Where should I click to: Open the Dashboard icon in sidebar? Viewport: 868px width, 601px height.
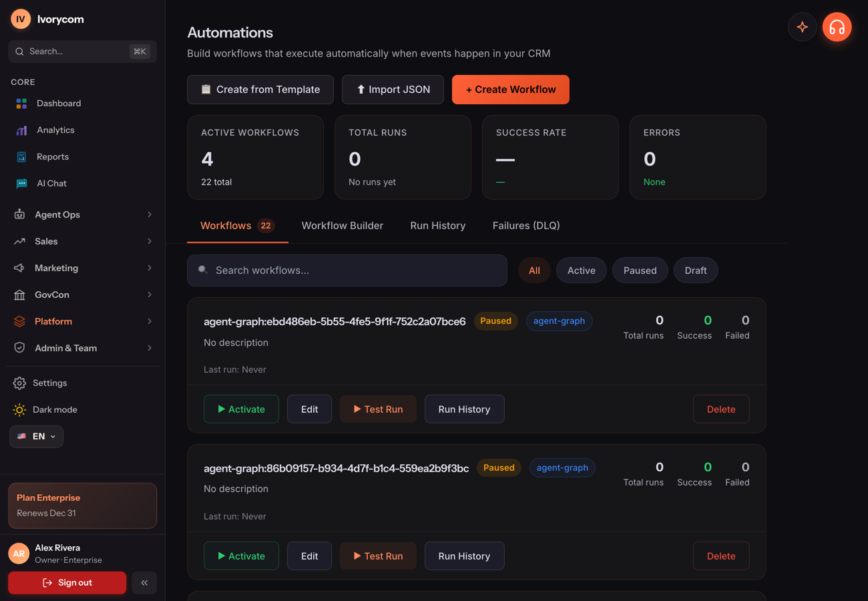pyautogui.click(x=21, y=104)
